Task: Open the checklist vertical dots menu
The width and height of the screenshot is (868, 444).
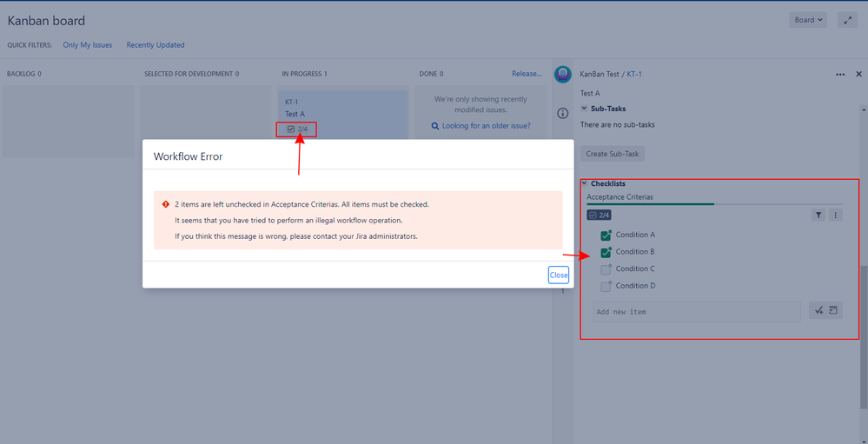Action: [835, 215]
